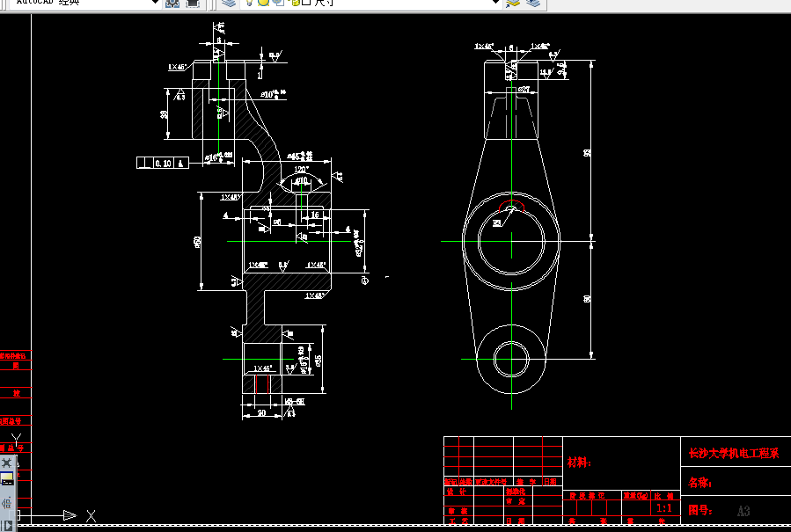Image resolution: width=791 pixels, height=532 pixels.
Task: Click the Make Object's Layer Current icon
Action: (x=513, y=3)
